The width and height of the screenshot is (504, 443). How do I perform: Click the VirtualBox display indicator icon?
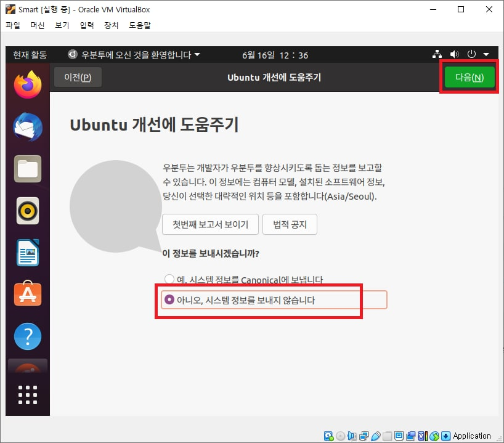point(399,436)
